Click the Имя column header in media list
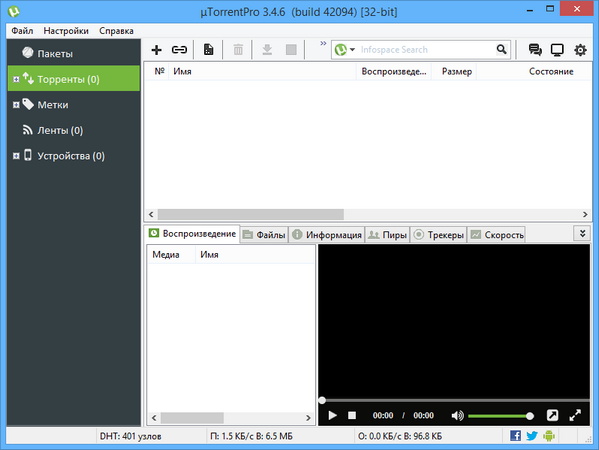The image size is (599, 450). [x=255, y=254]
